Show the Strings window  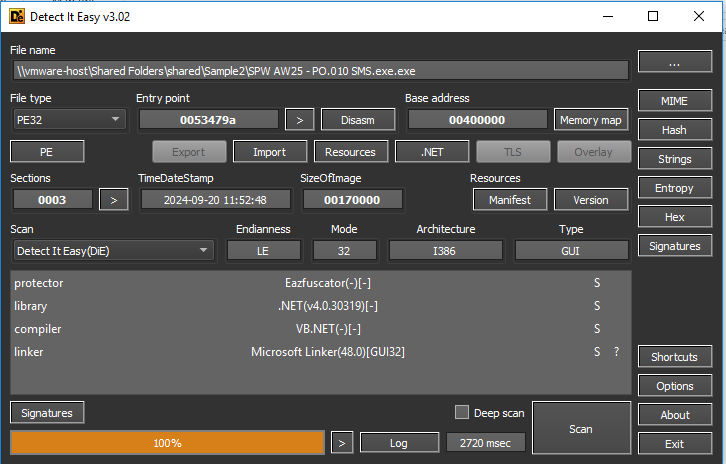675,159
